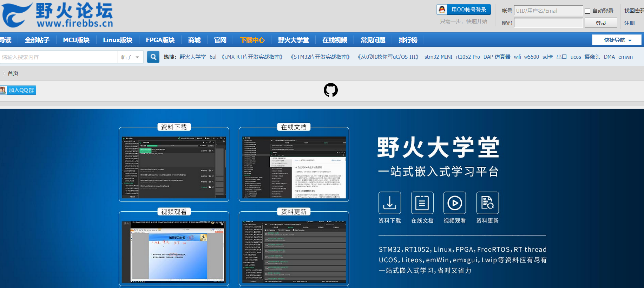This screenshot has width=644, height=288.
Task: Click hot search 串口
Action: [x=561, y=57]
